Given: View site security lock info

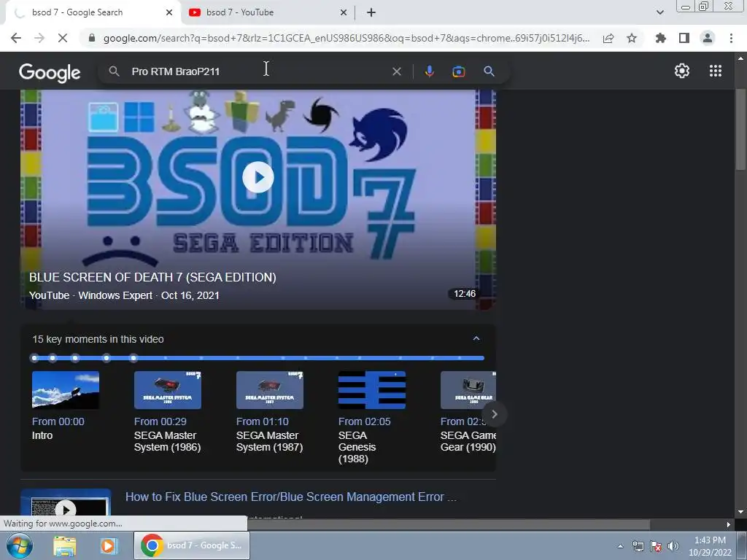Looking at the screenshot, I should tap(92, 38).
